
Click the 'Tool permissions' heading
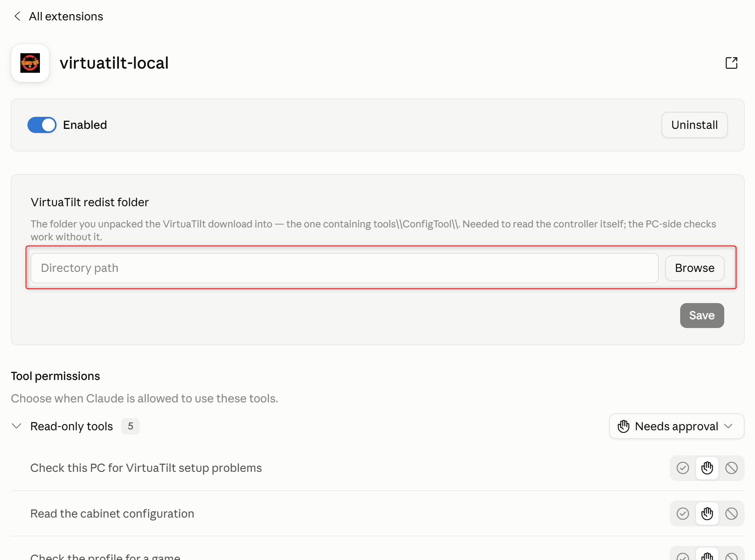pos(55,376)
